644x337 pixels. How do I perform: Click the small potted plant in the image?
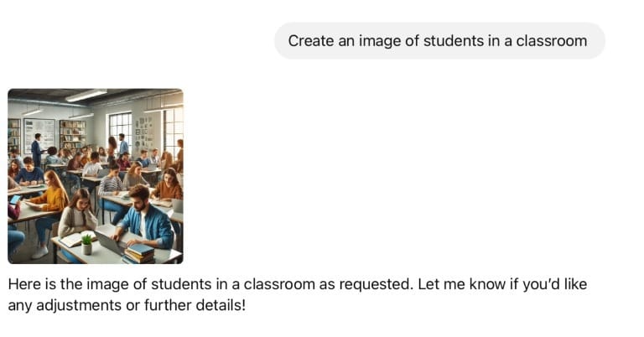(86, 244)
